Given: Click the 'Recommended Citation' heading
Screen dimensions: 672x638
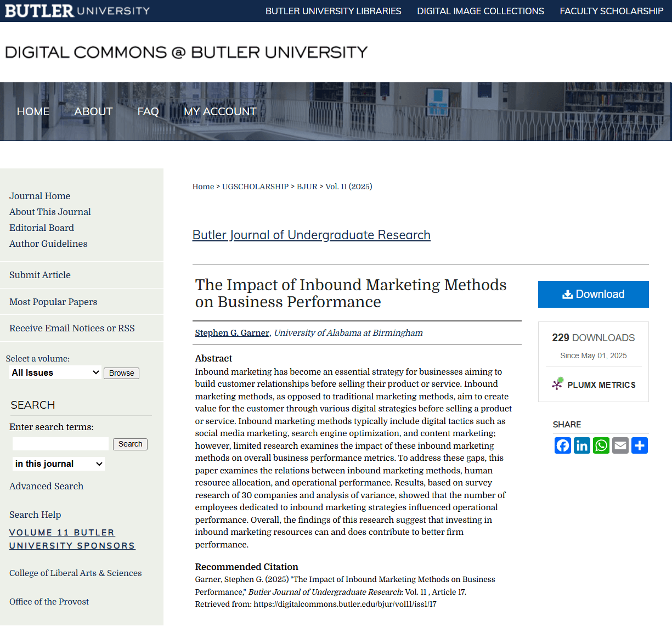Looking at the screenshot, I should 247,567.
